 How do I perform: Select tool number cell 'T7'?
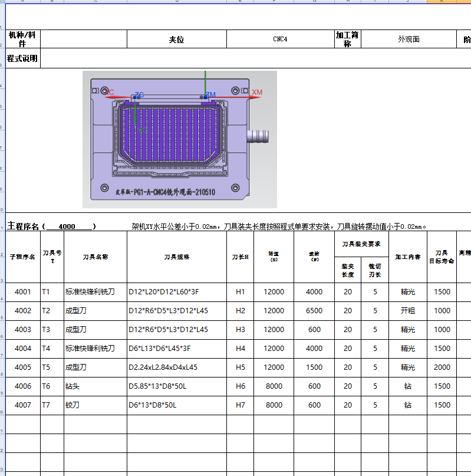[52, 405]
